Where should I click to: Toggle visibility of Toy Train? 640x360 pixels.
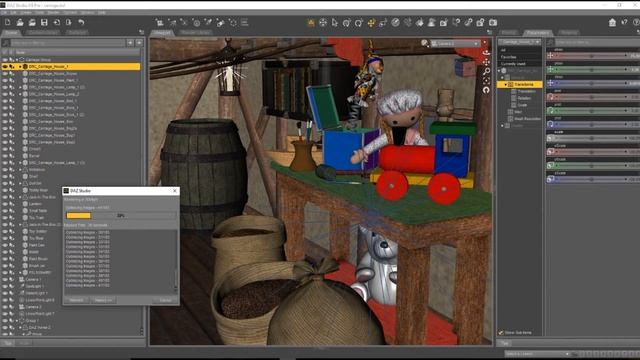(x=5, y=218)
